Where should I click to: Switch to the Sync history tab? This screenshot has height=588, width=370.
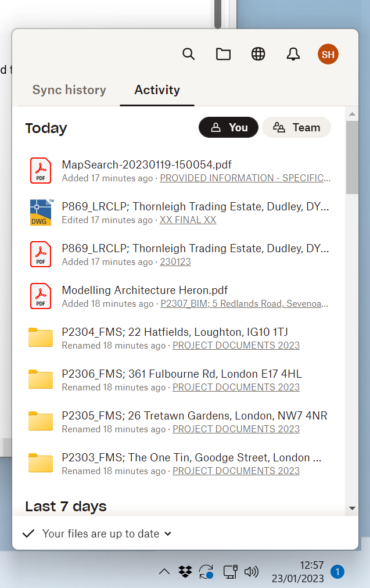pos(69,90)
